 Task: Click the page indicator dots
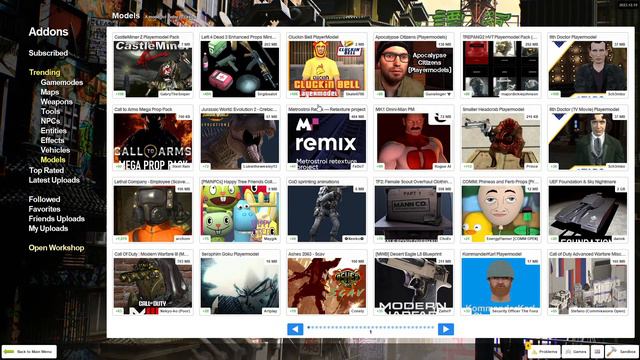[371, 327]
